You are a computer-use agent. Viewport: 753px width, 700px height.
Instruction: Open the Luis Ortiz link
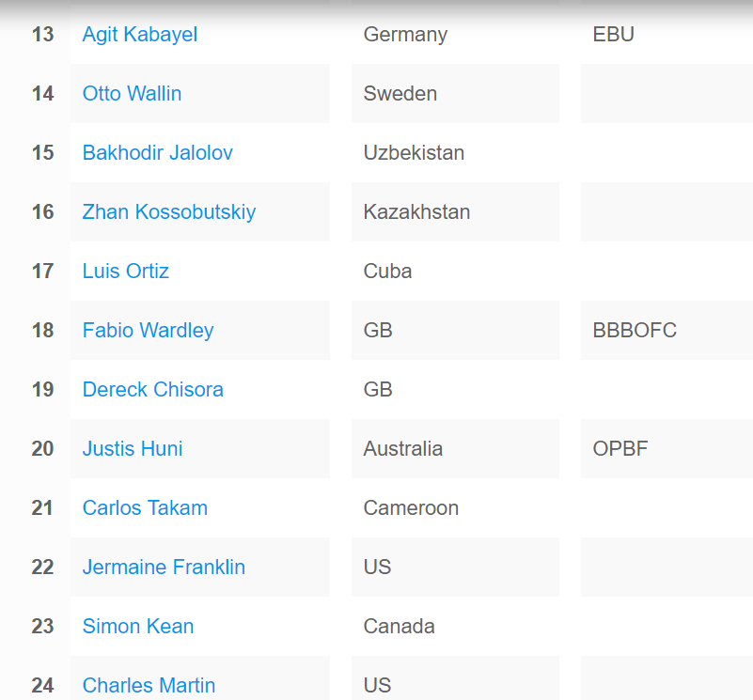point(125,272)
